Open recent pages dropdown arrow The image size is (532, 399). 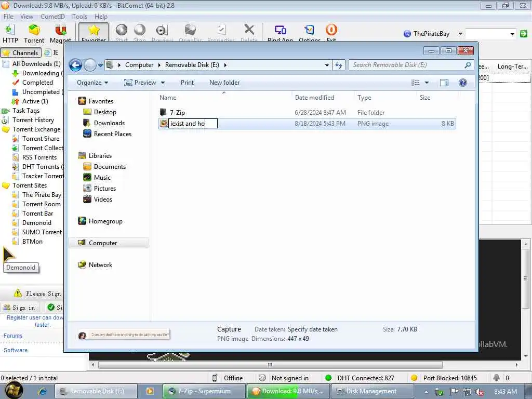100,65
